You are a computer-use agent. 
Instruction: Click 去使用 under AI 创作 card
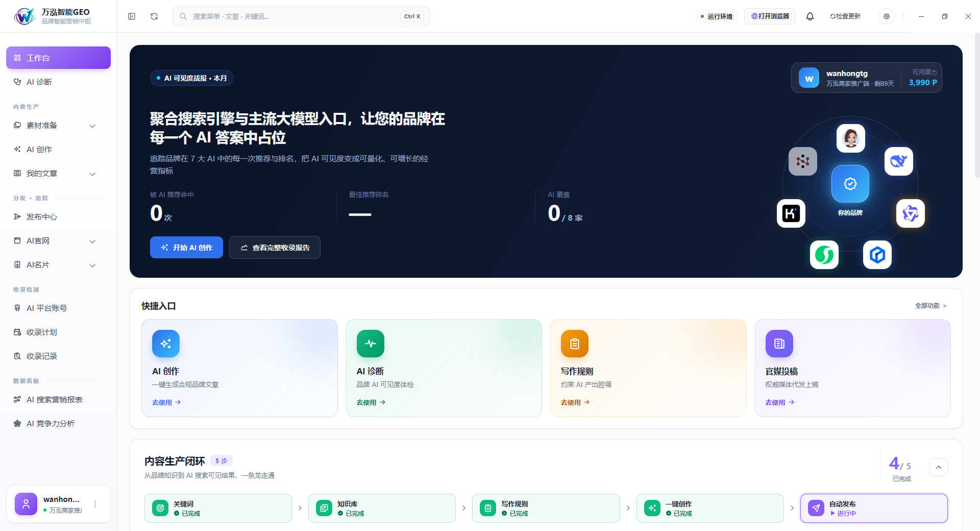point(166,402)
